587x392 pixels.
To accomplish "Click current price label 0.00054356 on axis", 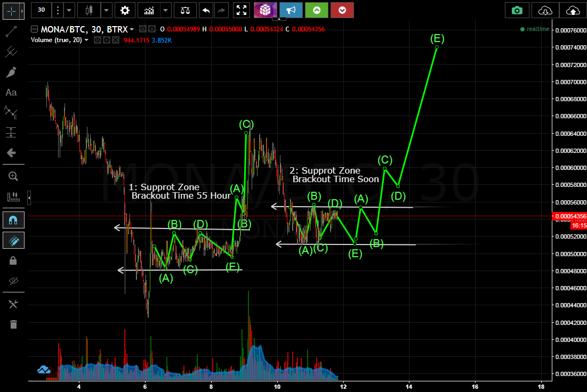I will 569,216.
